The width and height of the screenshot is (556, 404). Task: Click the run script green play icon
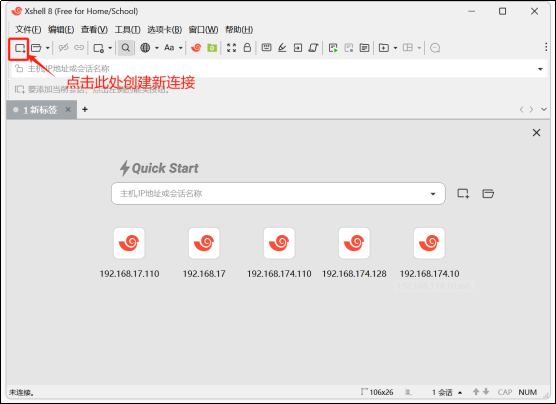333,48
